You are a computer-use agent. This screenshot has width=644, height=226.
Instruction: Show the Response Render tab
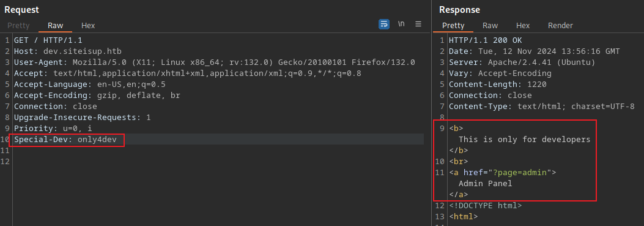pos(560,26)
